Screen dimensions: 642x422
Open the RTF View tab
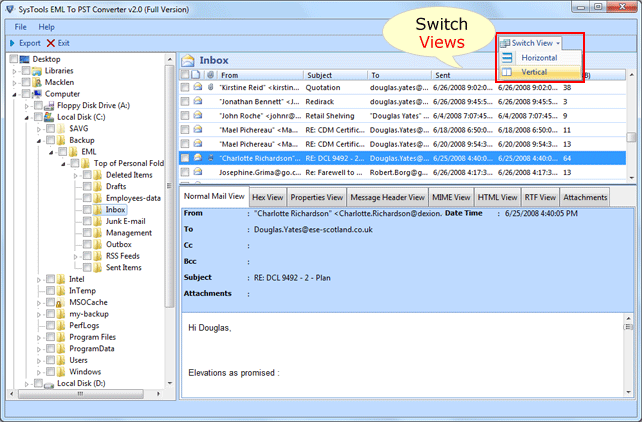(x=540, y=197)
